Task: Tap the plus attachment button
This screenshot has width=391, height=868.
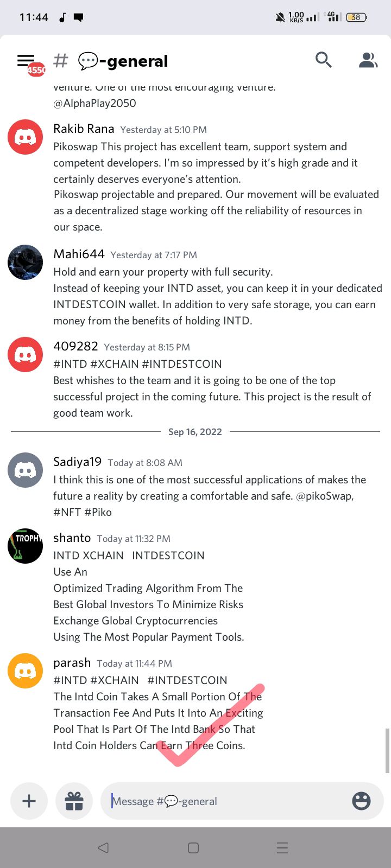Action: 29,801
